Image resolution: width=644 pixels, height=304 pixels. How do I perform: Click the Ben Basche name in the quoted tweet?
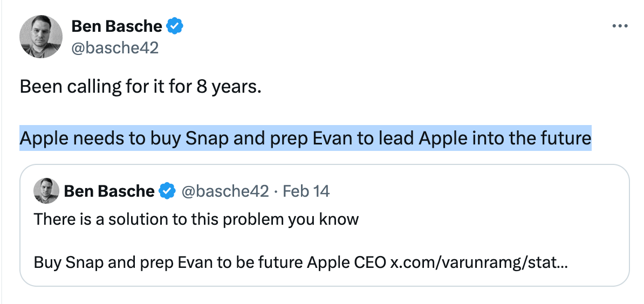coord(109,191)
